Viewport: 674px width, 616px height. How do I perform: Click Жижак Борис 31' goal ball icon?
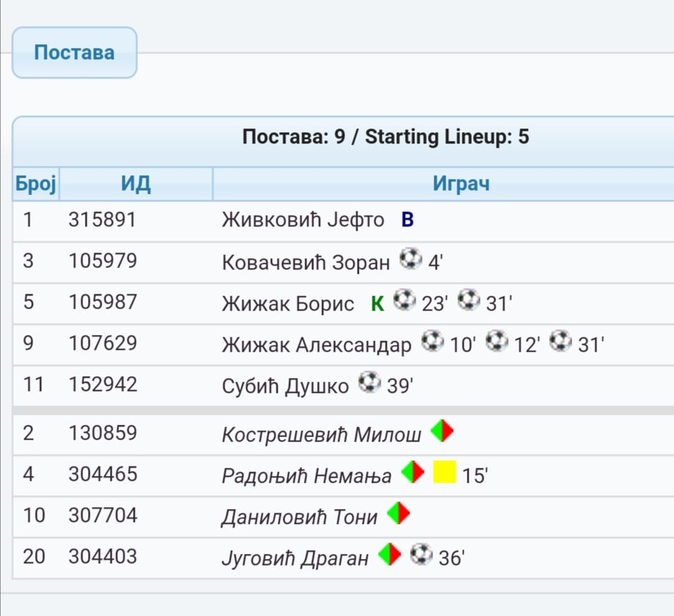pyautogui.click(x=469, y=300)
